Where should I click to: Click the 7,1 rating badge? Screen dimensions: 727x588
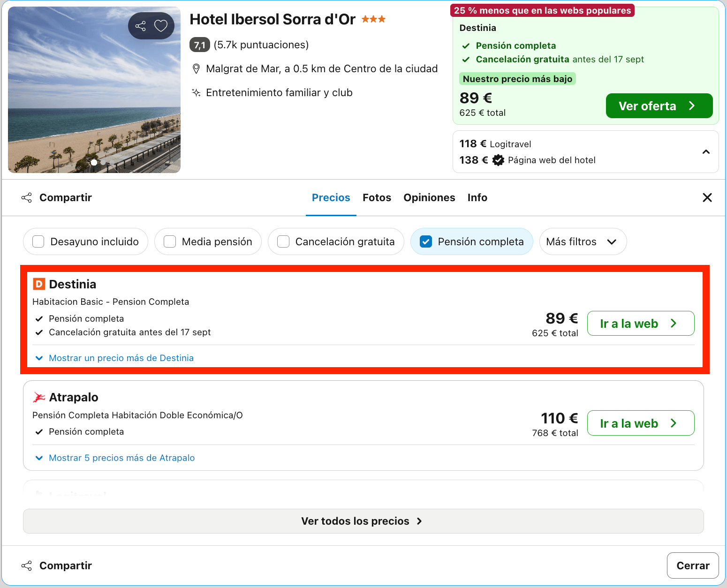[200, 45]
